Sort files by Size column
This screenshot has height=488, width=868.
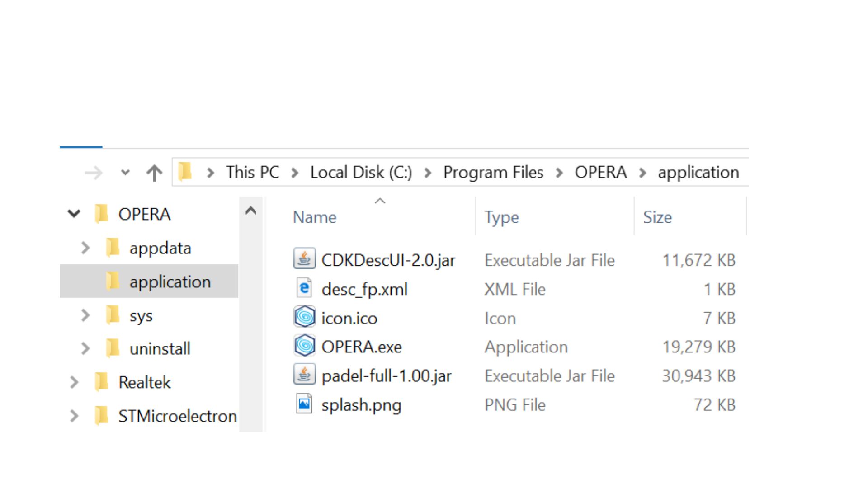657,217
